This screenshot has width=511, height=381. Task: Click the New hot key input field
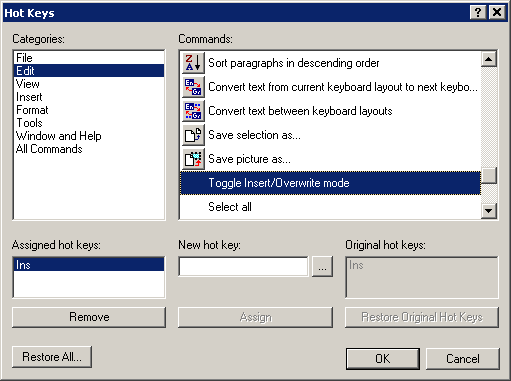click(x=243, y=266)
